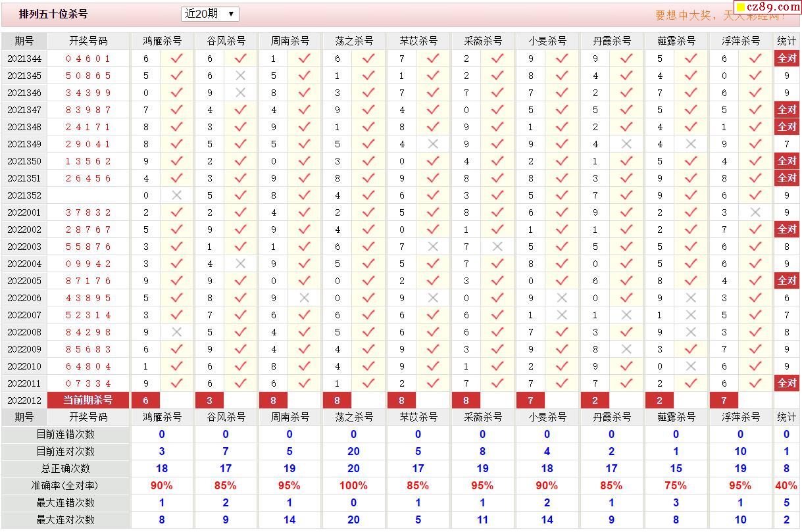The height and width of the screenshot is (532, 802).
Task: Click the 期号 column header
Action: point(24,41)
